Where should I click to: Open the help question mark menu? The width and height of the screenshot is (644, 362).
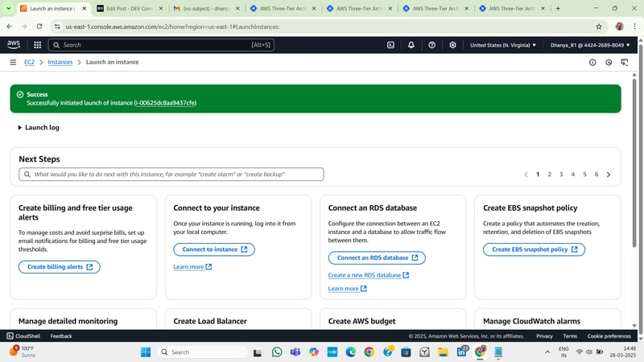click(431, 45)
